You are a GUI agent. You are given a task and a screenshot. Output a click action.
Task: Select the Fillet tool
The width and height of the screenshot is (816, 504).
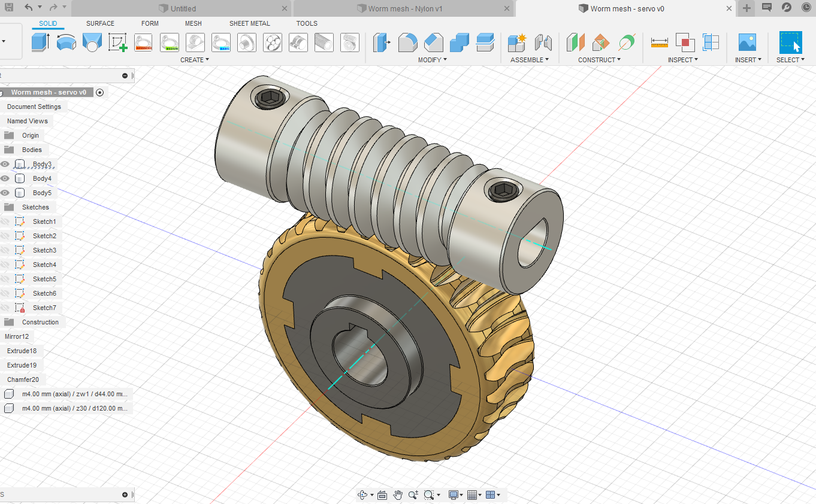pyautogui.click(x=408, y=42)
